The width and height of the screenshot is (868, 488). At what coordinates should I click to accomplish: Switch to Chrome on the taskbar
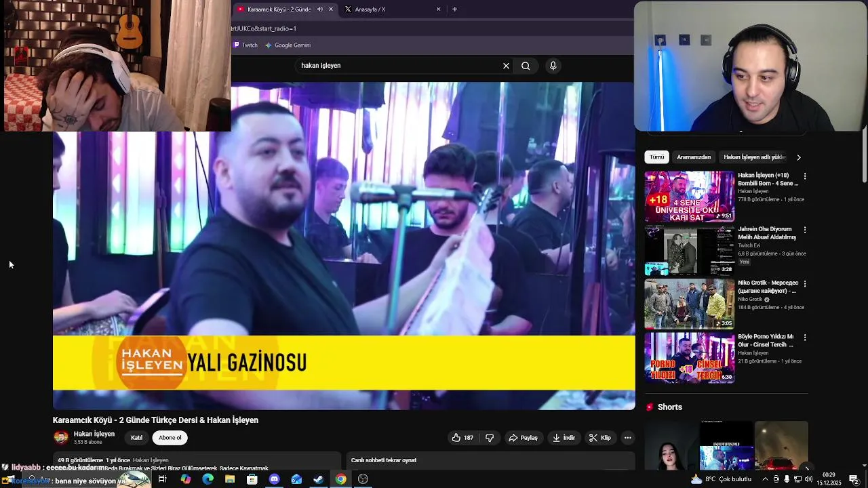(340, 479)
